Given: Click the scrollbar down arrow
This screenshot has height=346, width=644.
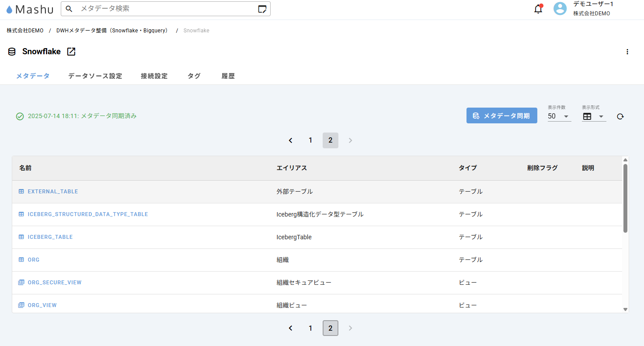Looking at the screenshot, I should 625,309.
